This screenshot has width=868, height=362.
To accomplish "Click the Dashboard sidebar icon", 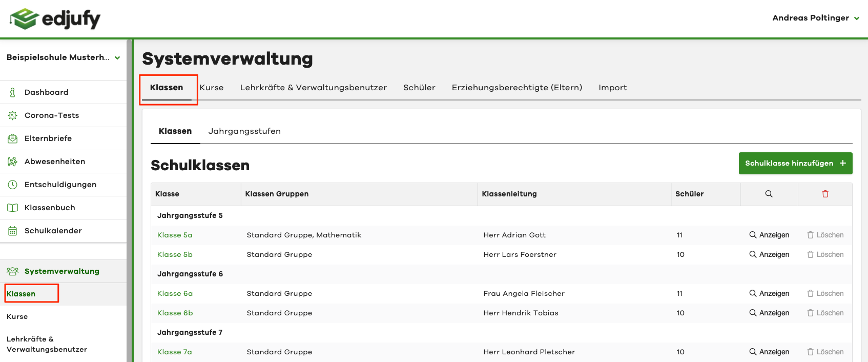I will (12, 92).
